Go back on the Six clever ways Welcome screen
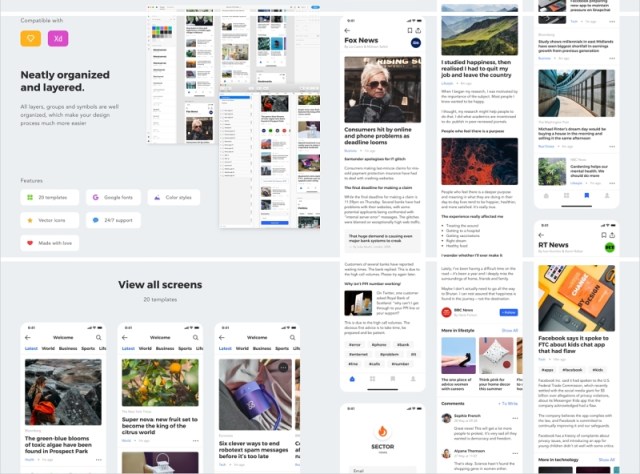 coord(222,338)
